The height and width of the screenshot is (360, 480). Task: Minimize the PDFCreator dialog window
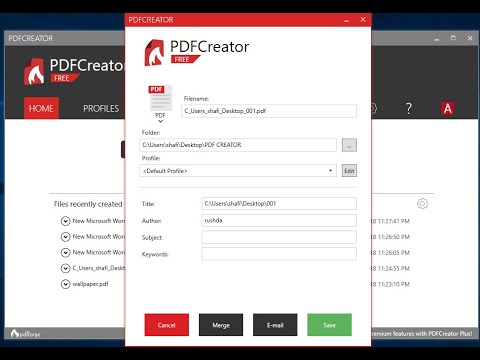click(x=347, y=20)
